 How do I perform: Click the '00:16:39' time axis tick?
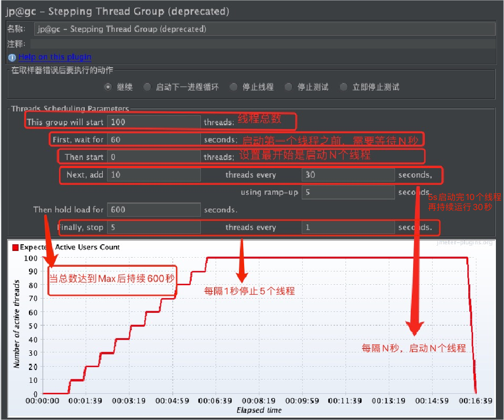pos(475,400)
